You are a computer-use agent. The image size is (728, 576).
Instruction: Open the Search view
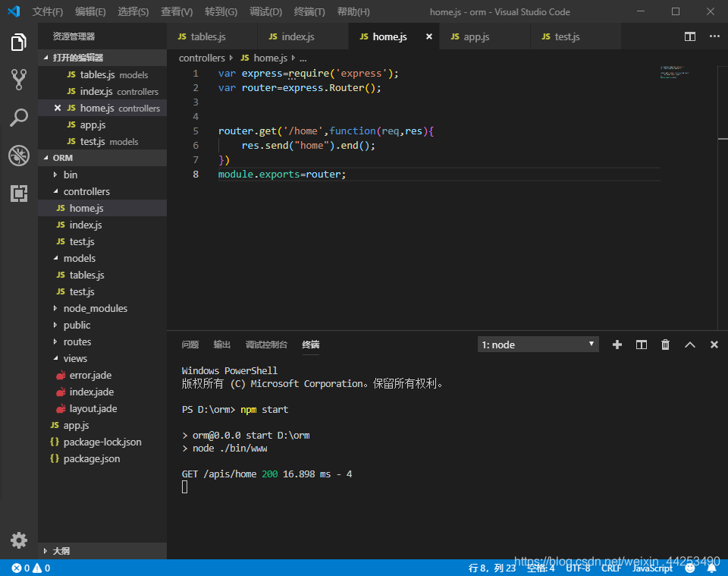click(18, 118)
